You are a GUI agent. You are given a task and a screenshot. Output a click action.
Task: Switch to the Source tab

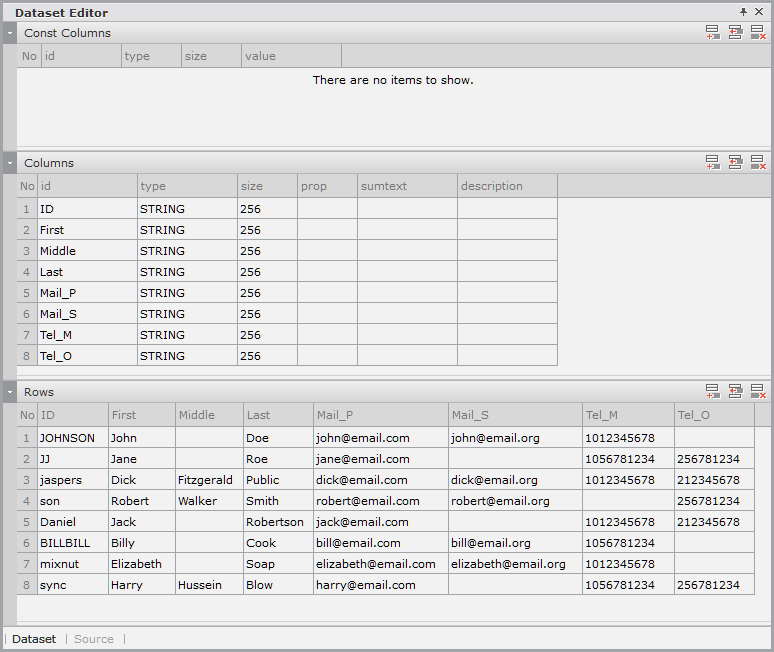94,639
